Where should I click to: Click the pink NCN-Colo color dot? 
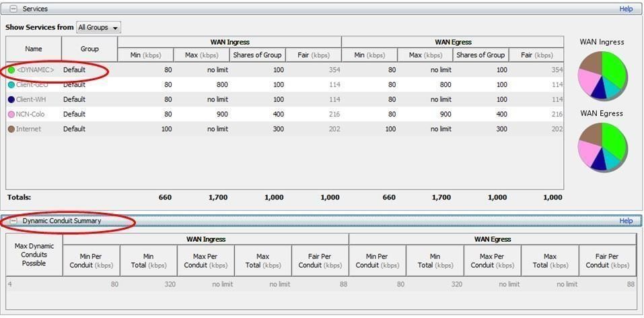[11, 115]
